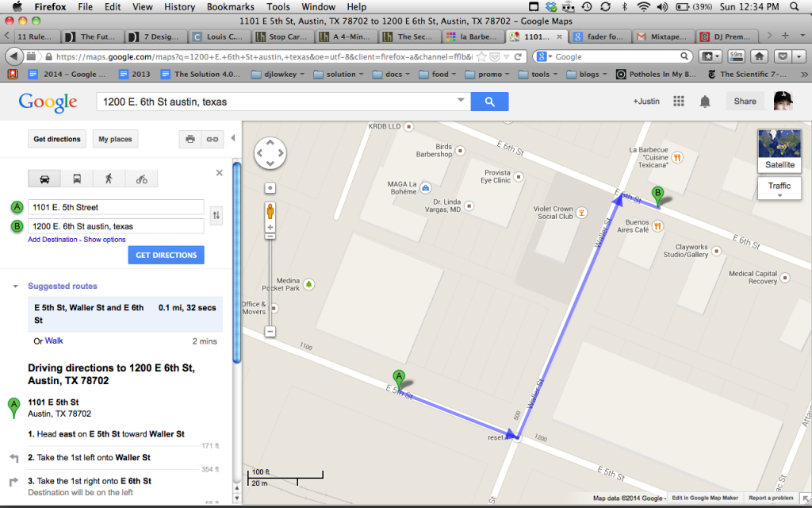This screenshot has width=812, height=508.
Task: Click the Firefox back button
Action: (14, 56)
